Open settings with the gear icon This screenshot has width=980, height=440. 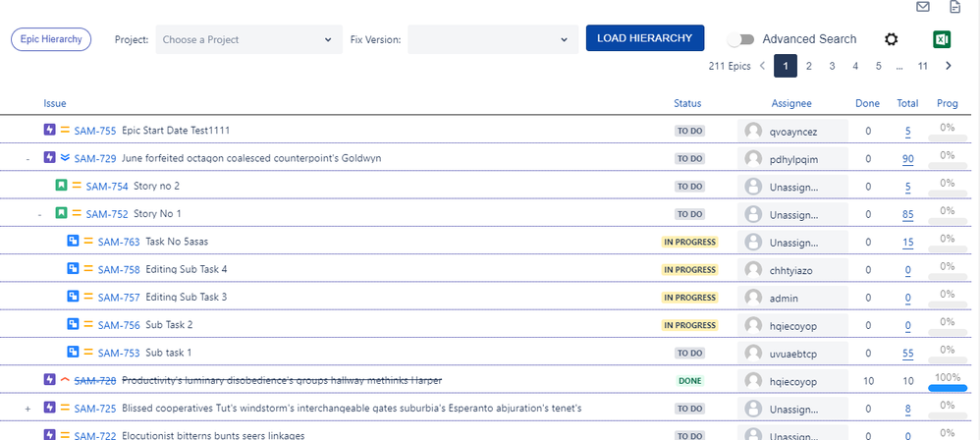892,39
